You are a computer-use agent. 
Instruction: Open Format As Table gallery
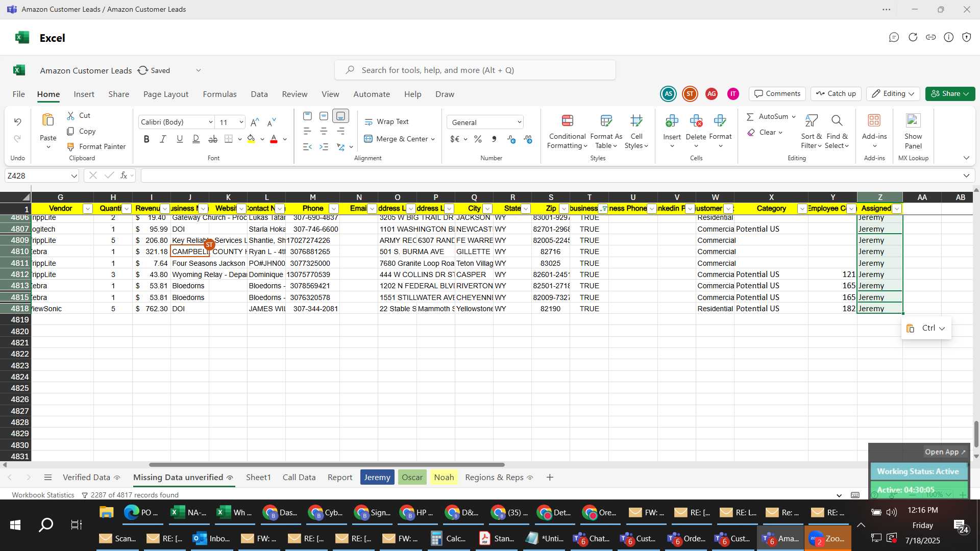point(606,132)
